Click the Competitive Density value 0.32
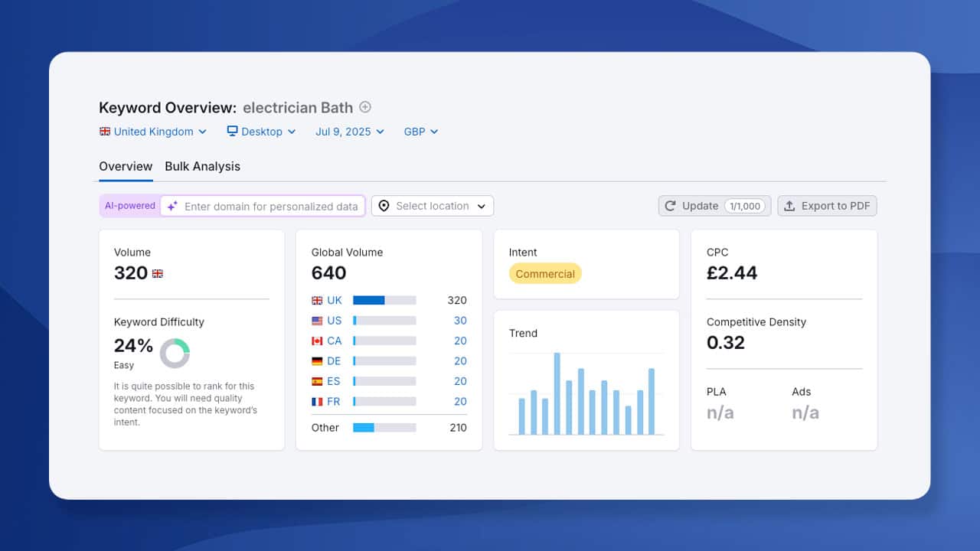 click(726, 343)
